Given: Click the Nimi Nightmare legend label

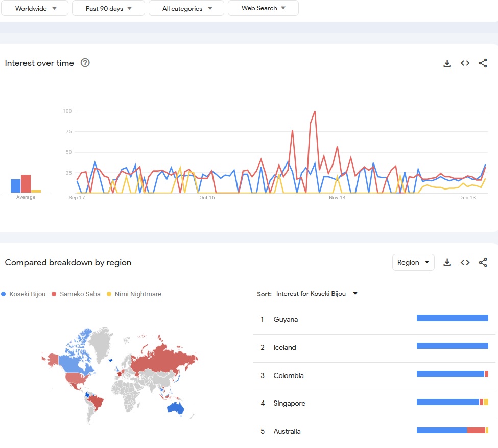Looking at the screenshot, I should [x=138, y=294].
